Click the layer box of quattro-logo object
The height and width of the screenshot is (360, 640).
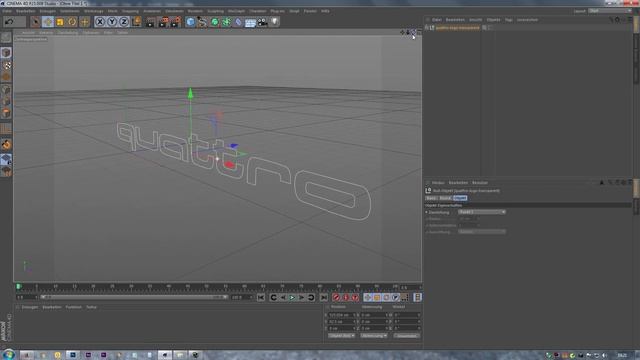tap(484, 28)
